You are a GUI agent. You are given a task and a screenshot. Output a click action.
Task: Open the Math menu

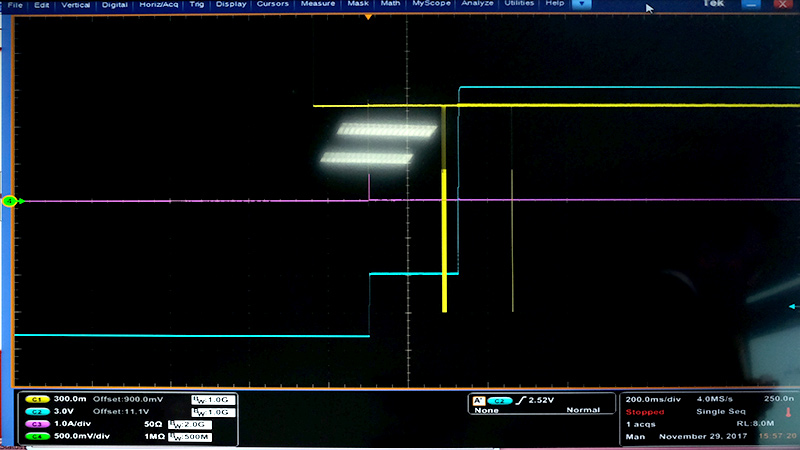(x=390, y=4)
